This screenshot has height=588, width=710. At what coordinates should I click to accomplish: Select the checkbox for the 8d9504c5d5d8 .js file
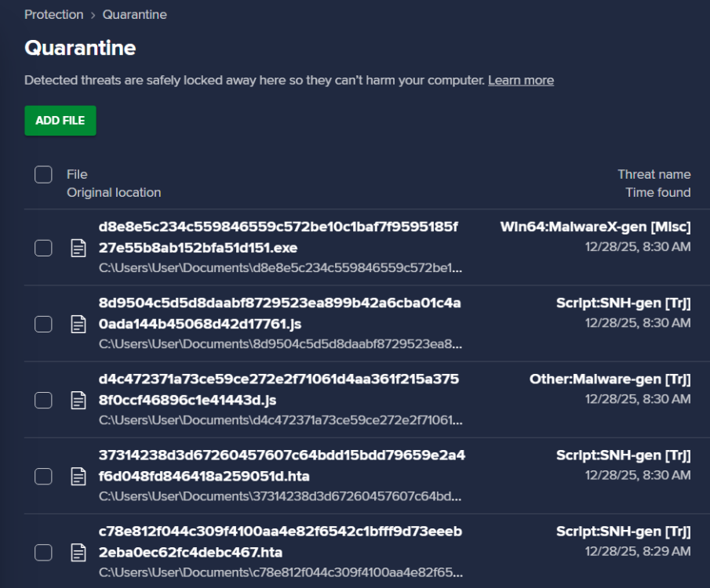click(43, 324)
